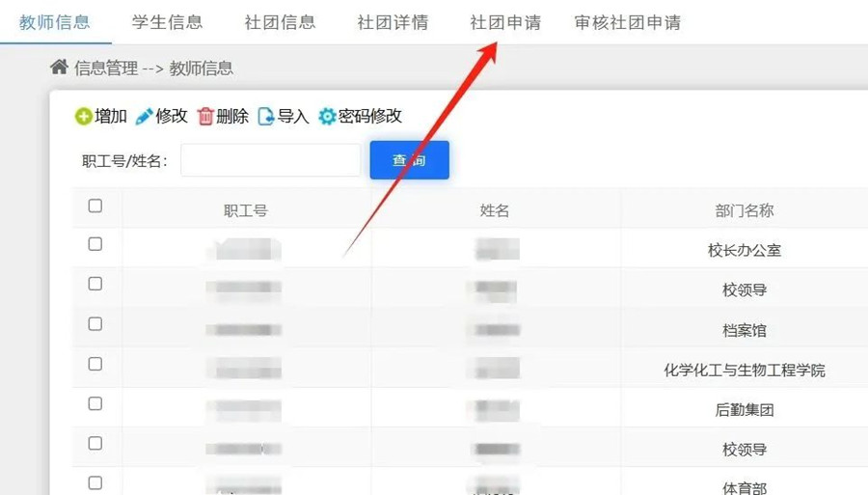Click the green add (增加) icon

(x=84, y=117)
